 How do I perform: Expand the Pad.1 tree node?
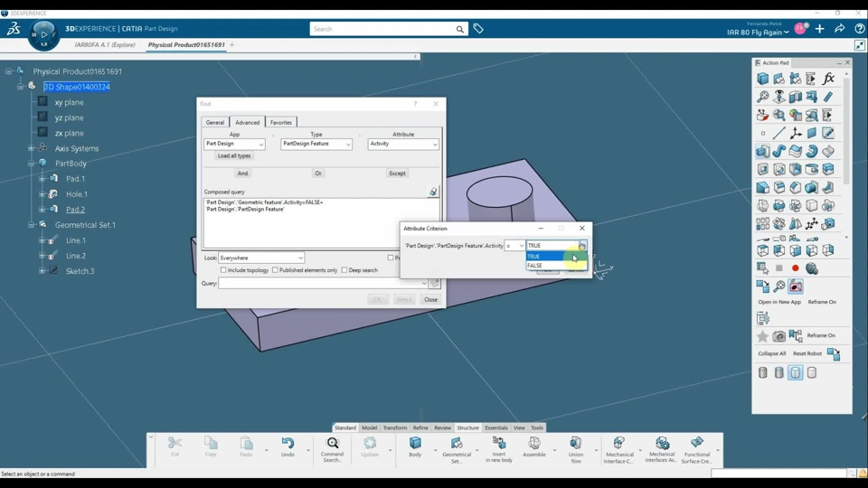pyautogui.click(x=42, y=179)
